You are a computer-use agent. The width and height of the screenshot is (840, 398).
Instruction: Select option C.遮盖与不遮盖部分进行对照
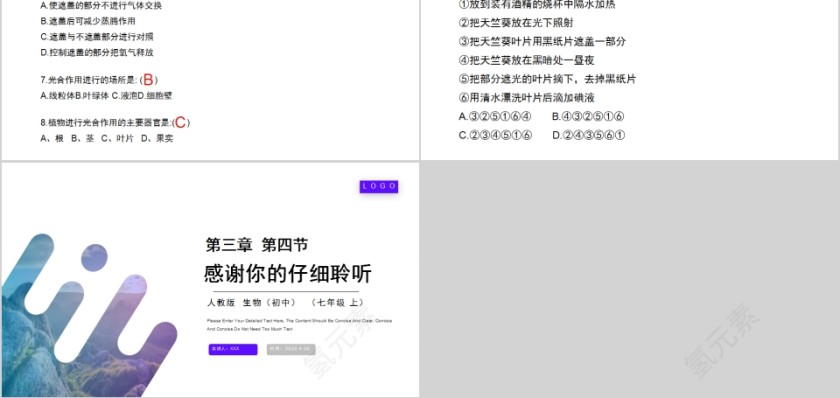(x=97, y=37)
